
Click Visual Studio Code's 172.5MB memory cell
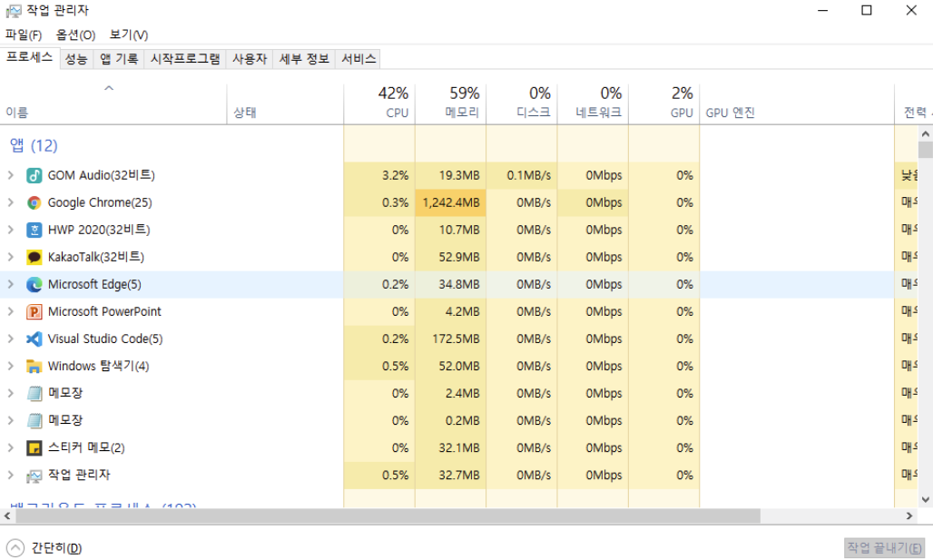point(450,339)
